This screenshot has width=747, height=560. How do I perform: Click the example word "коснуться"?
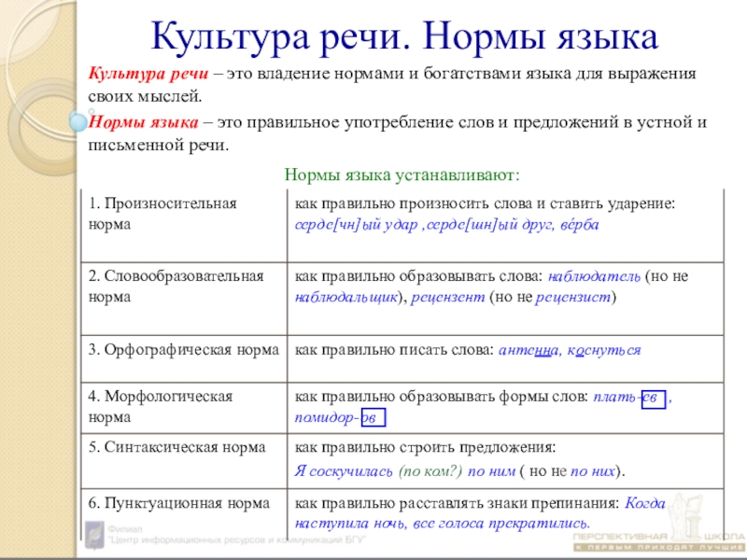coord(604,351)
